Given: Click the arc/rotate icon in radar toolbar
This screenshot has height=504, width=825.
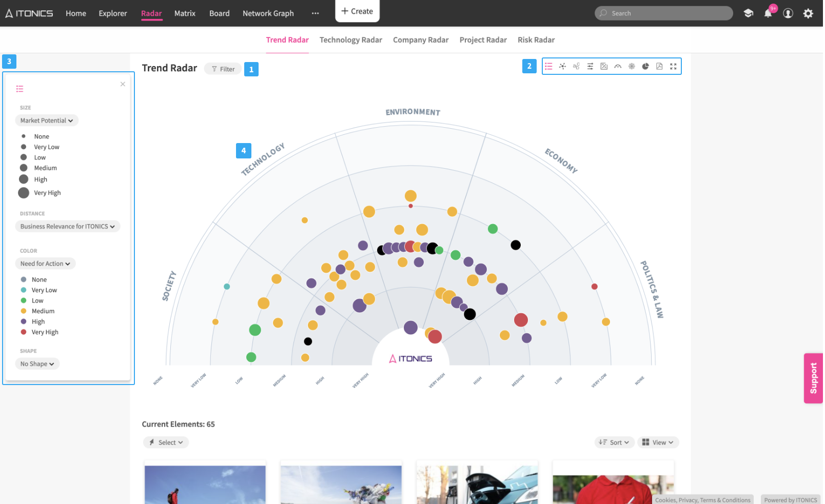Looking at the screenshot, I should [x=618, y=66].
